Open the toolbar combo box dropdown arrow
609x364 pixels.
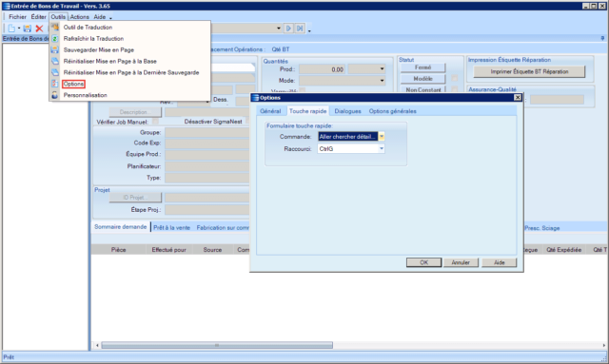pos(279,29)
